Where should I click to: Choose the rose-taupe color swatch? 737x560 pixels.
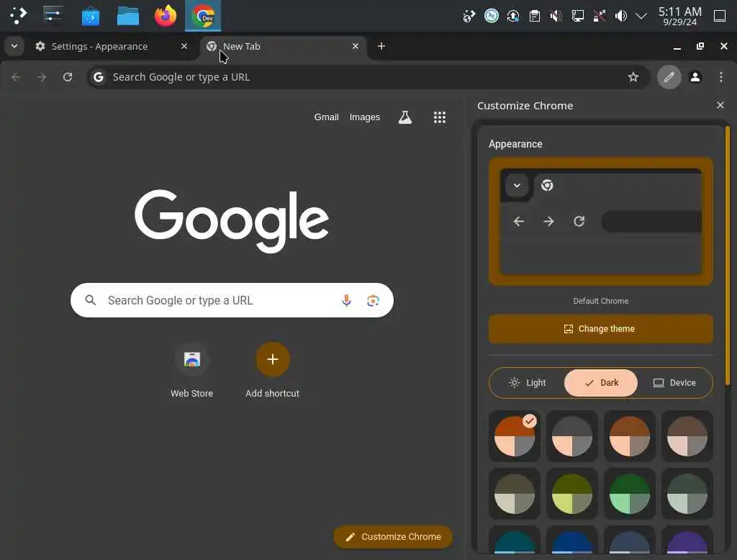pos(687,436)
